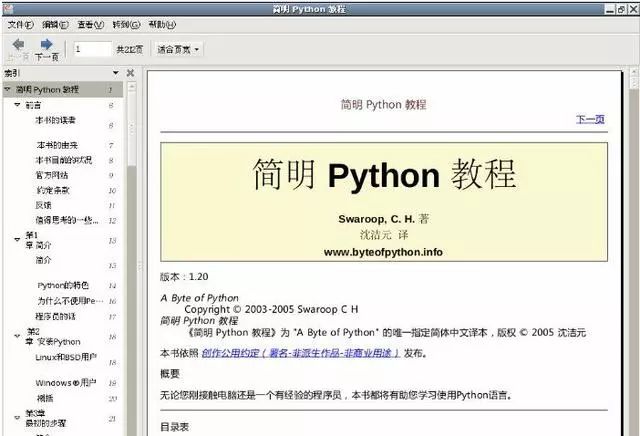Close the index sidebar panel
Viewport: 640px width, 436px height.
point(131,73)
